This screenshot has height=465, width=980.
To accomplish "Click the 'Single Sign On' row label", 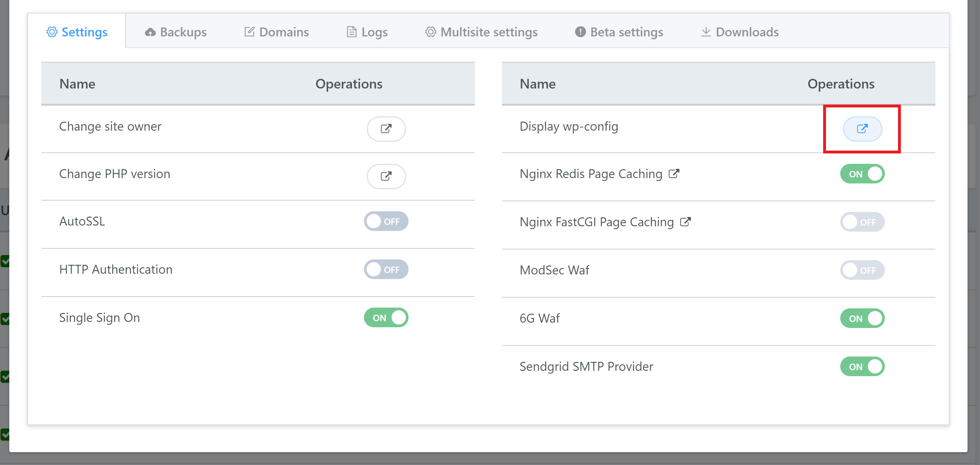I will [x=100, y=318].
